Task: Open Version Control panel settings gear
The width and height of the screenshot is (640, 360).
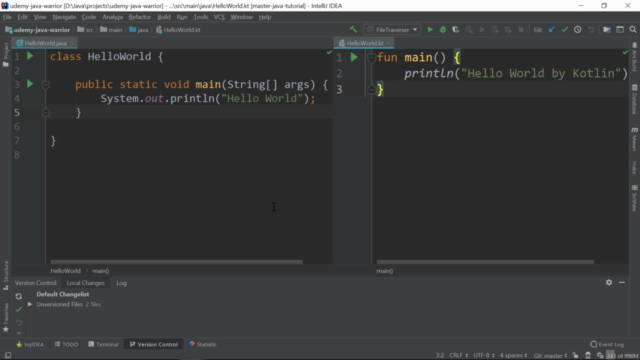Action: pyautogui.click(x=609, y=282)
